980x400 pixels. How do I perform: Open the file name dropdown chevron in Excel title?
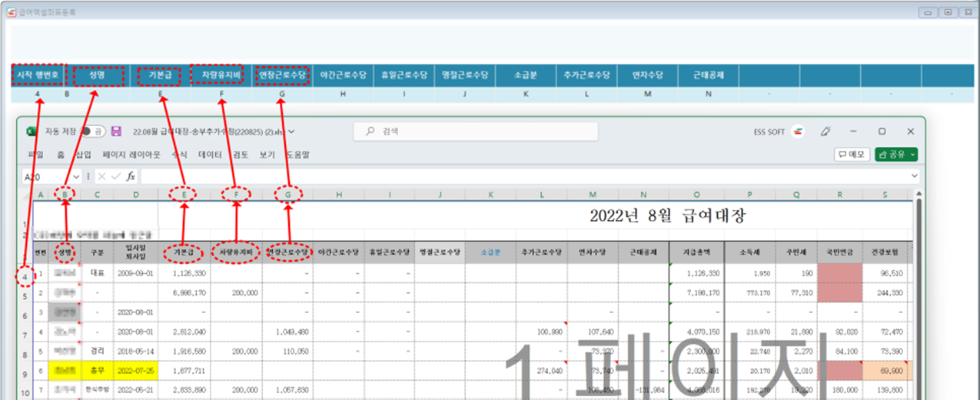[292, 132]
